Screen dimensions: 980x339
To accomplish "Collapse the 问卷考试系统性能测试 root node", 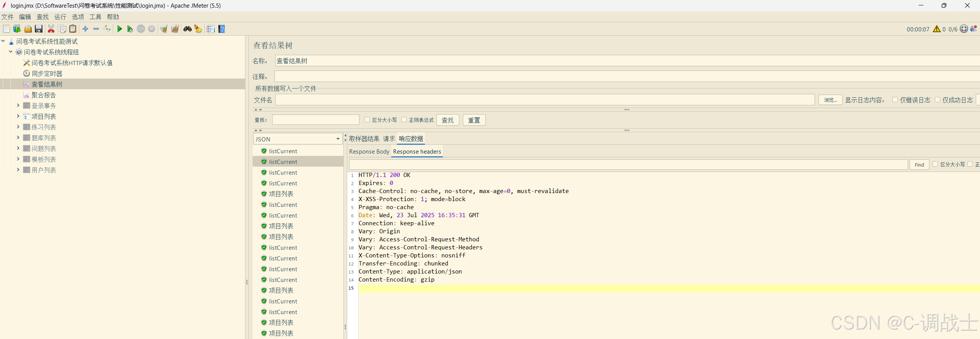I will (3, 41).
